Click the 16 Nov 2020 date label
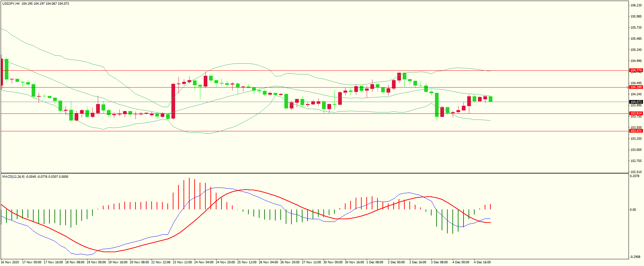 click(10, 262)
